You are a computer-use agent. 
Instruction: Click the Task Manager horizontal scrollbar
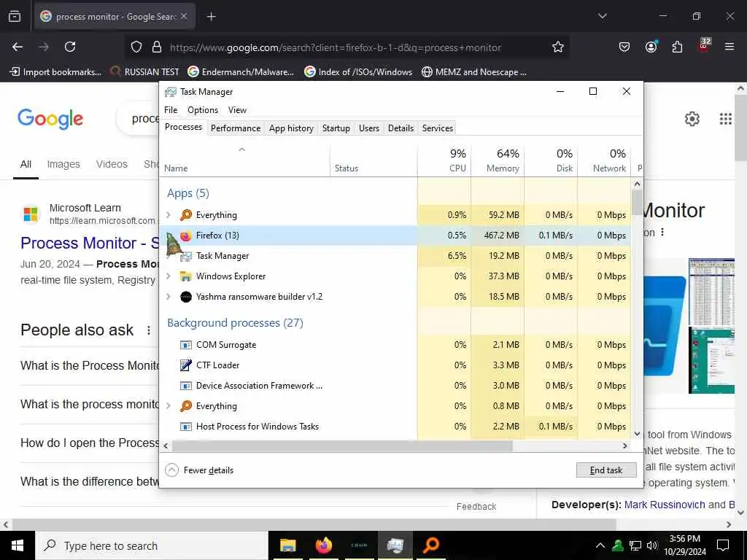coord(342,446)
